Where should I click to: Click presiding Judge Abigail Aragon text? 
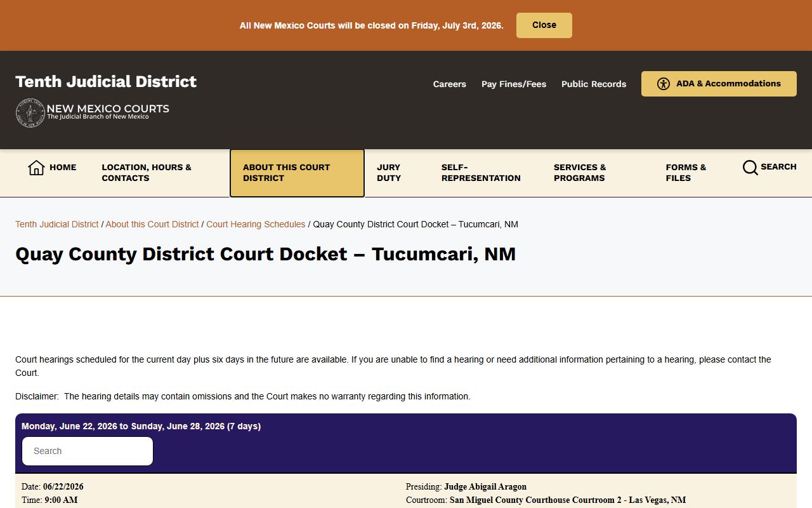coord(485,486)
